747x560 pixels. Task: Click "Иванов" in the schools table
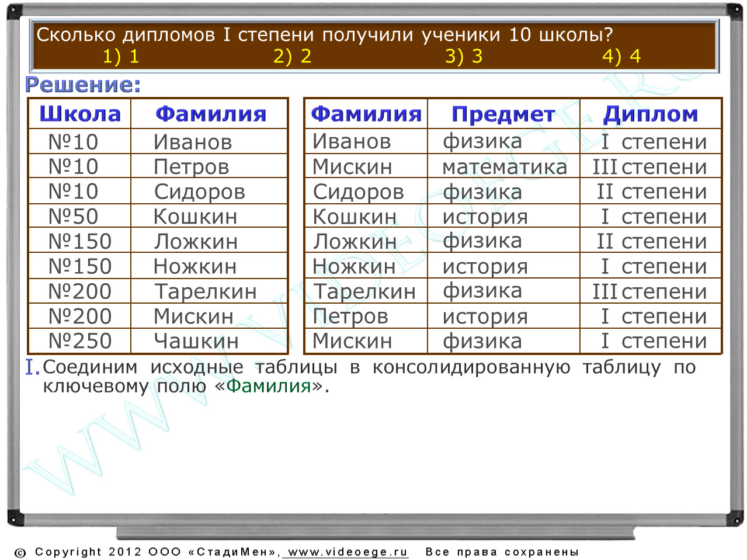[x=193, y=142]
